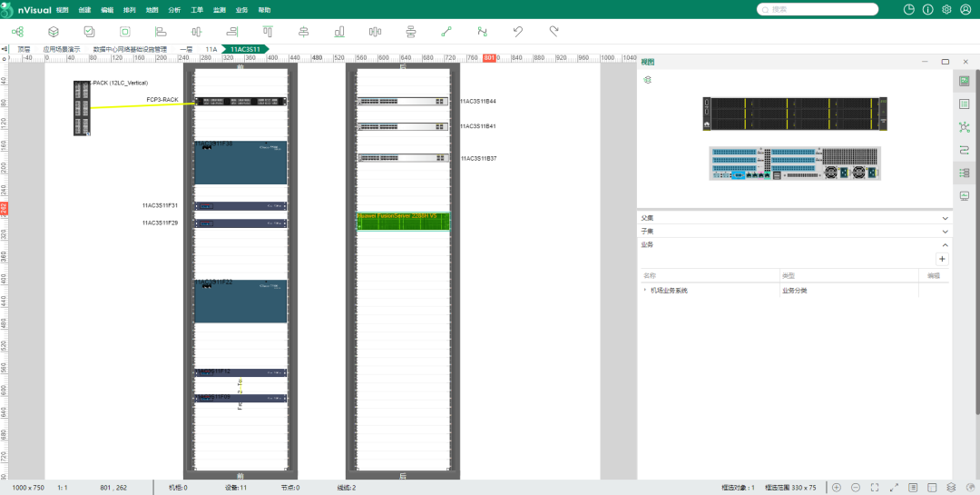Click the select-all checkmark toolbar icon
Viewport: 980px width, 495px height.
click(x=89, y=31)
